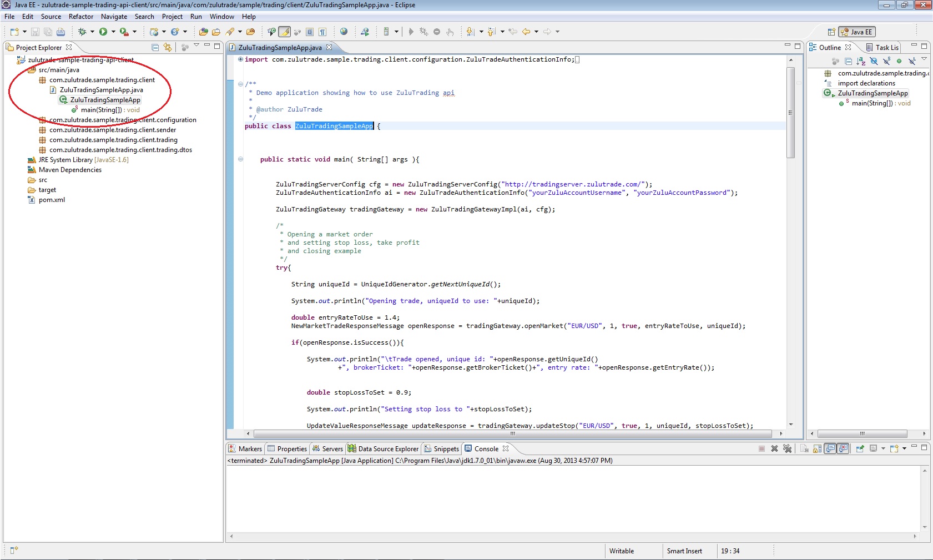The width and height of the screenshot is (933, 560).
Task: Click the Open Perspective icon
Action: click(831, 32)
